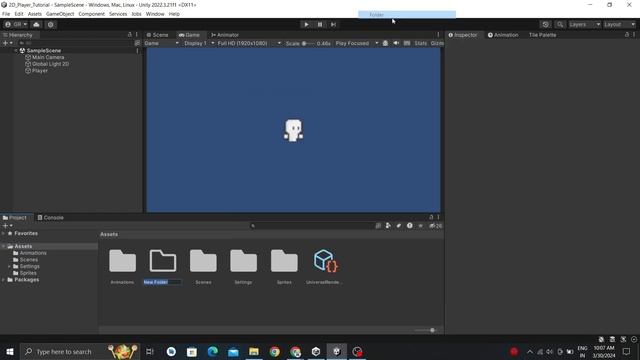Click the Search by Label icon in Project
640x360 pixels.
(399, 226)
